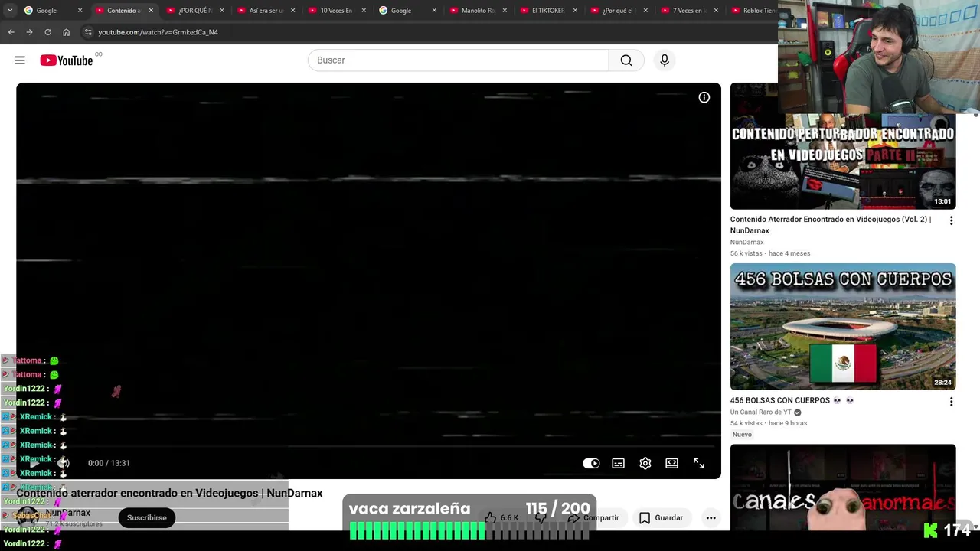This screenshot has height=551, width=980.
Task: Switch to the El TIKTOKER tab
Action: coord(548,11)
